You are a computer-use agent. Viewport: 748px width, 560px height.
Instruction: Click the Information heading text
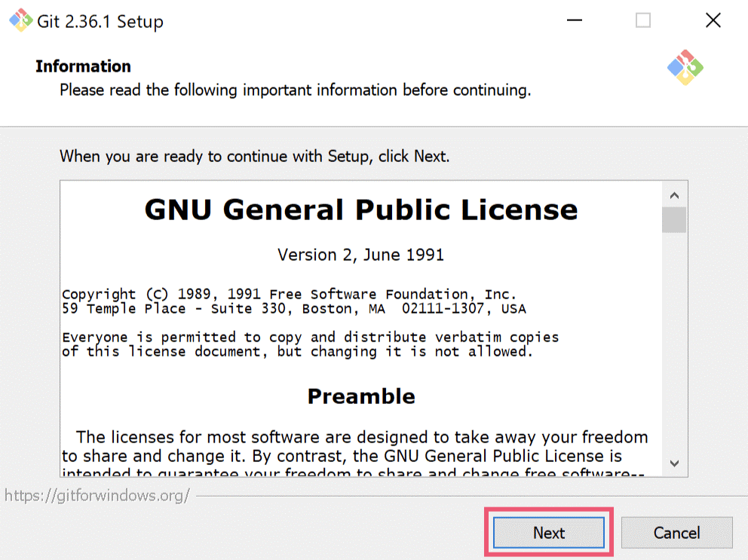pyautogui.click(x=83, y=66)
